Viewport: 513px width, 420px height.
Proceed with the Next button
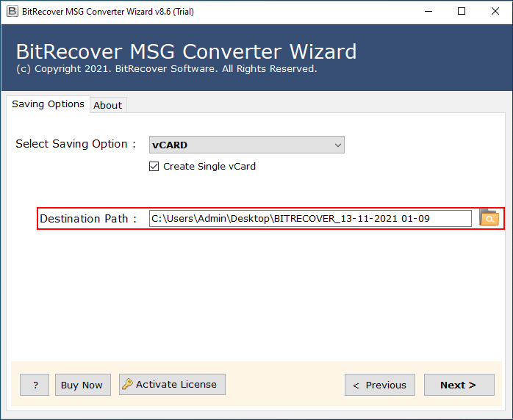coord(459,385)
